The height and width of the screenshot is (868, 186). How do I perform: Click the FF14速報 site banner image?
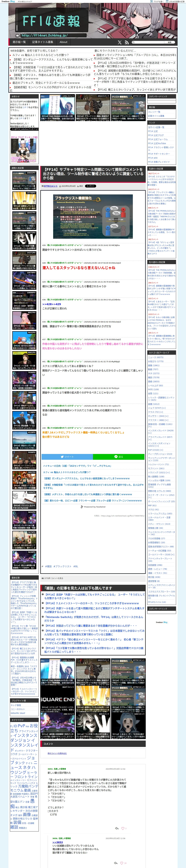click(93, 21)
